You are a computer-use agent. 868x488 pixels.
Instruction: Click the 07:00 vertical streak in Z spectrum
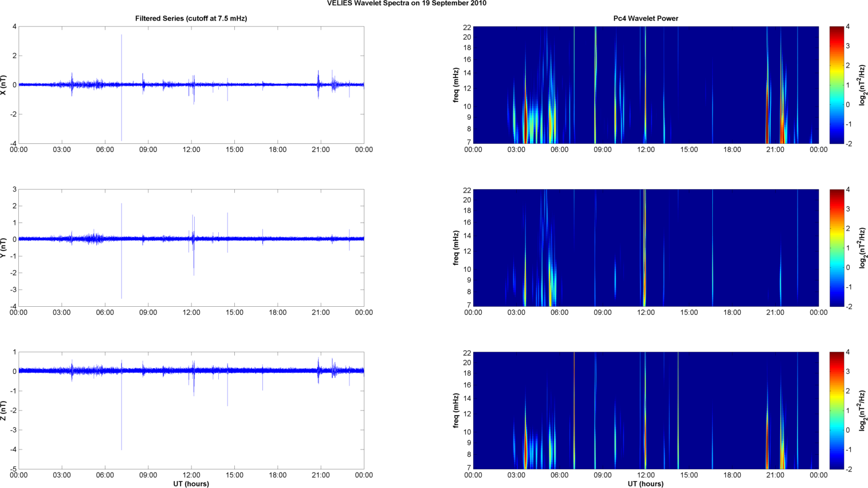pyautogui.click(x=574, y=411)
